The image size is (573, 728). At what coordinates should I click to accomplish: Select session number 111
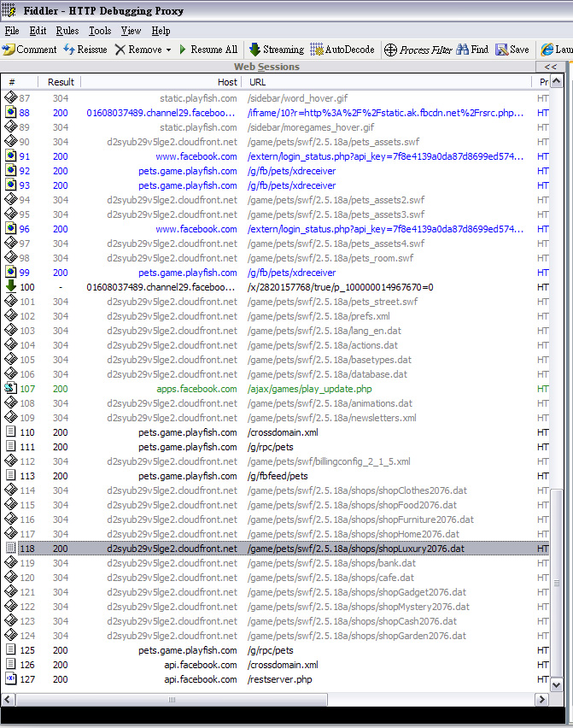pos(27,447)
